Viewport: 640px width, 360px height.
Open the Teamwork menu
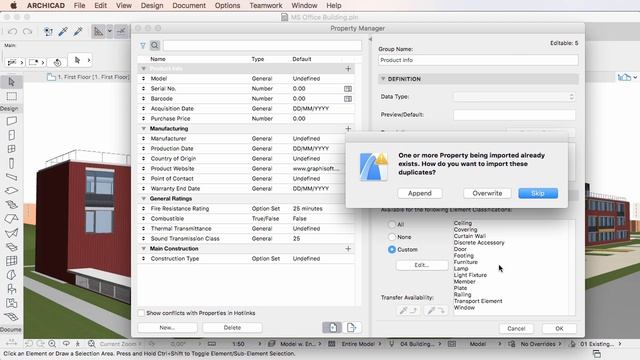266,5
